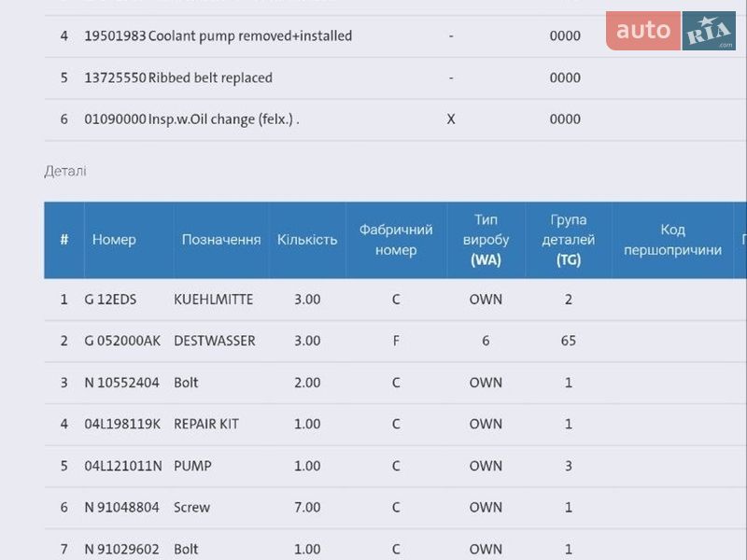Click the Група деталей (TG) header

pos(569,240)
